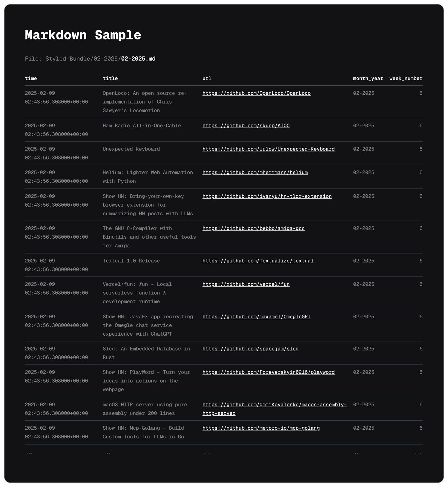This screenshot has height=487, width=448.
Task: Open the maxamel/OmegleGPT link
Action: tap(256, 317)
